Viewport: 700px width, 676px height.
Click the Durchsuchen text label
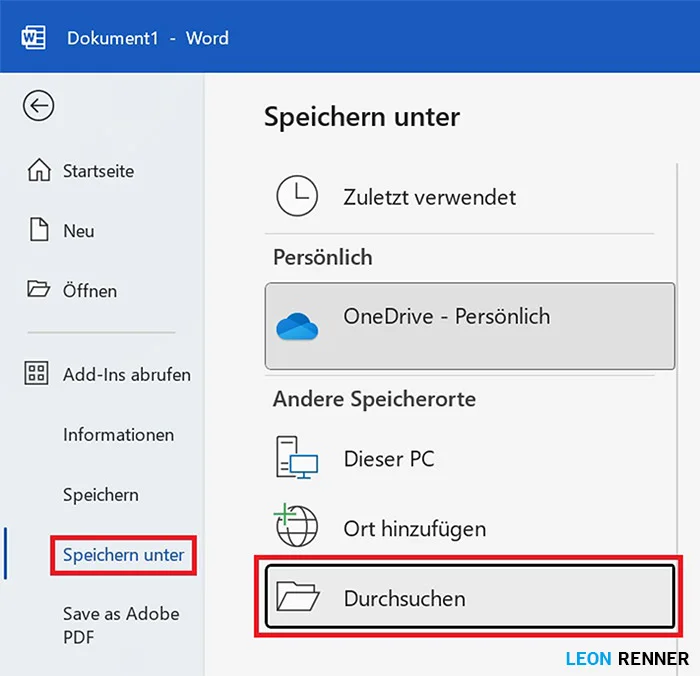(404, 599)
